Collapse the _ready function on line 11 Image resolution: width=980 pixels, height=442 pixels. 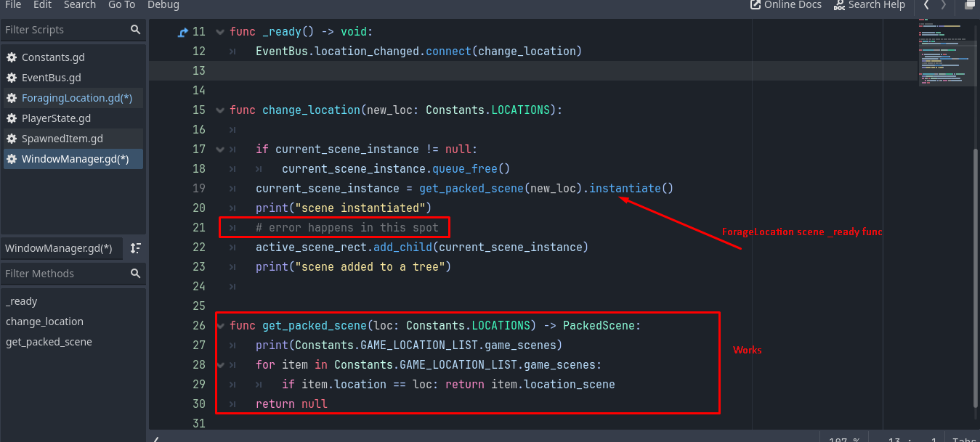(221, 32)
